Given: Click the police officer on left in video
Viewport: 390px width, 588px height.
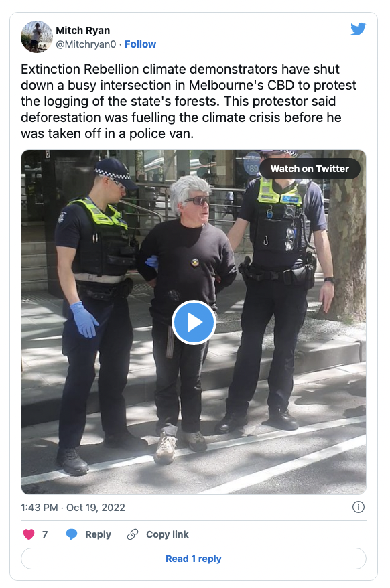Looking at the screenshot, I should tap(99, 315).
